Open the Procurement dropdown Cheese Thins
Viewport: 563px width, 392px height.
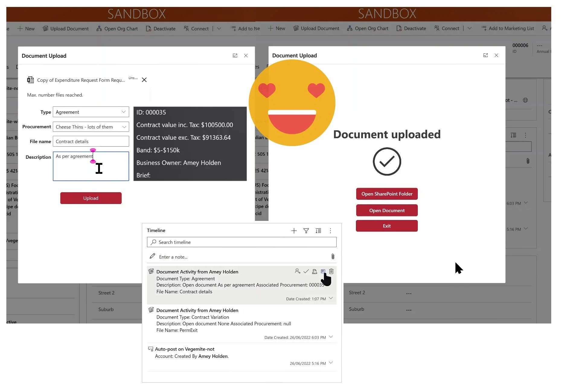pos(91,127)
